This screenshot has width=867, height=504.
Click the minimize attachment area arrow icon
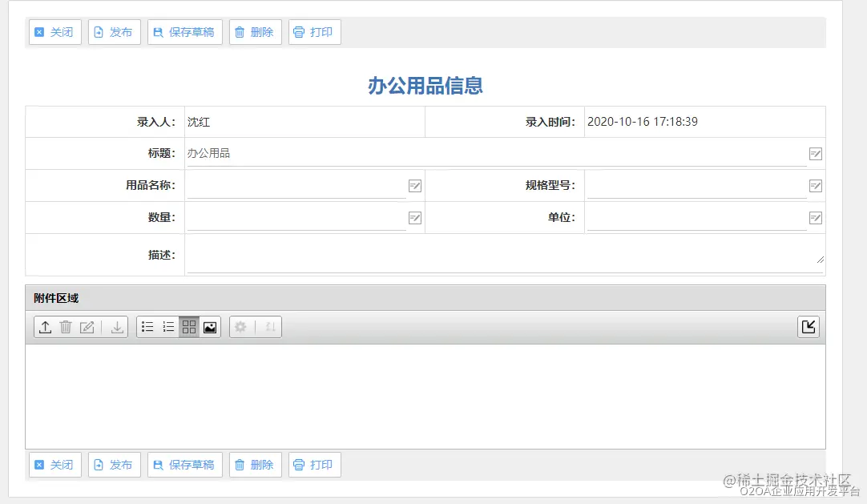click(809, 327)
